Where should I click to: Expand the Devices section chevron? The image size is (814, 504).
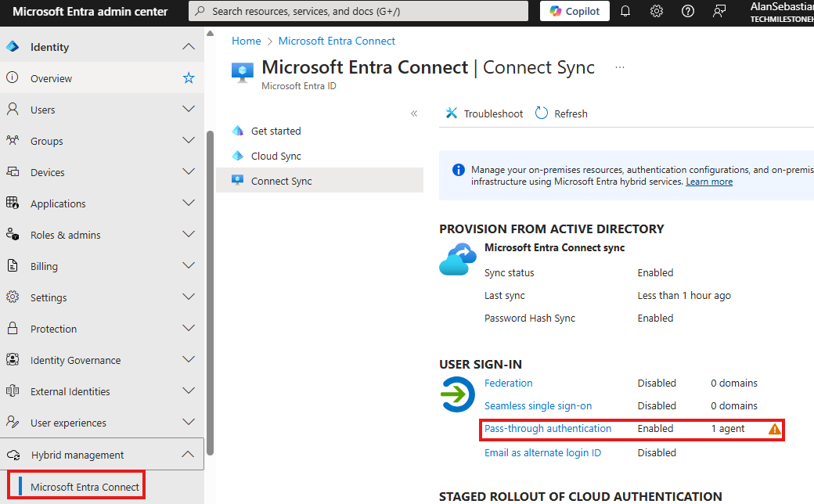coord(189,171)
